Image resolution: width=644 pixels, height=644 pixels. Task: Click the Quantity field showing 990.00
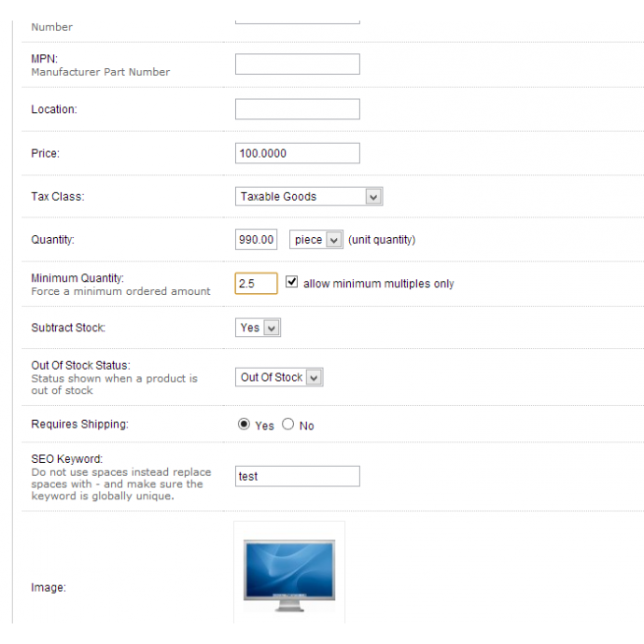pyautogui.click(x=257, y=240)
